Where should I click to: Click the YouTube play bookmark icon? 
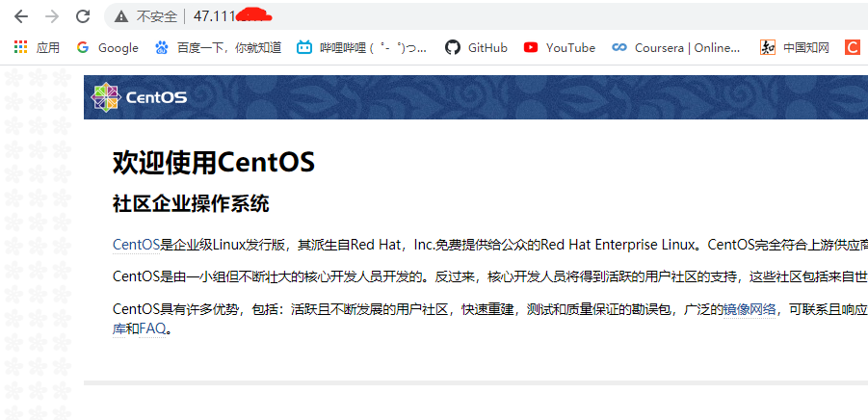pyautogui.click(x=530, y=47)
